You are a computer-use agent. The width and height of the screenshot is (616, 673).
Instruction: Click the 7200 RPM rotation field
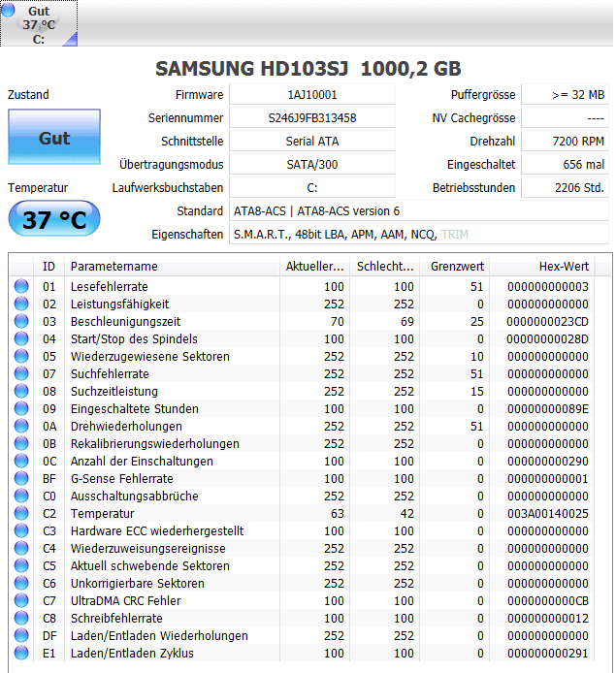565,141
